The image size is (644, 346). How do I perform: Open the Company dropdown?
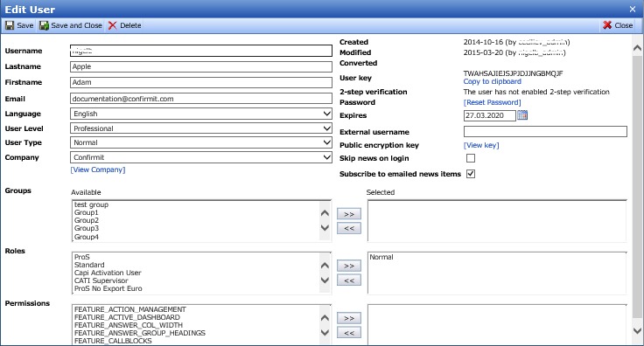coord(201,157)
